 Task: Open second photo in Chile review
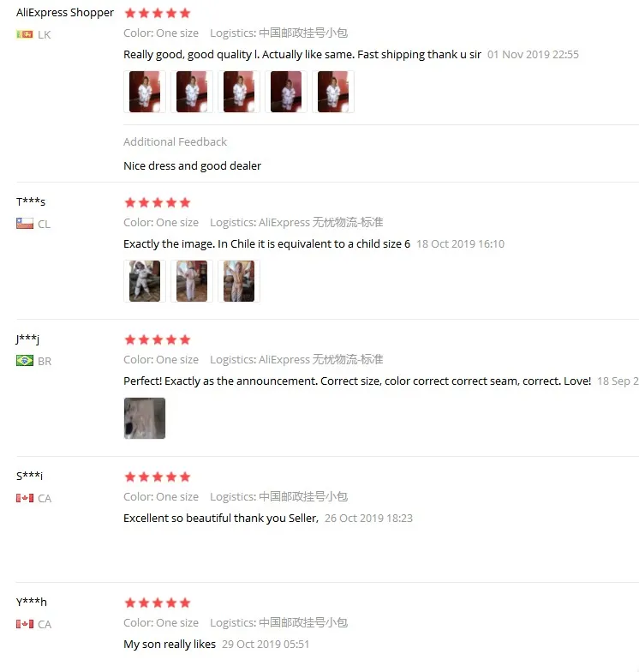click(192, 281)
